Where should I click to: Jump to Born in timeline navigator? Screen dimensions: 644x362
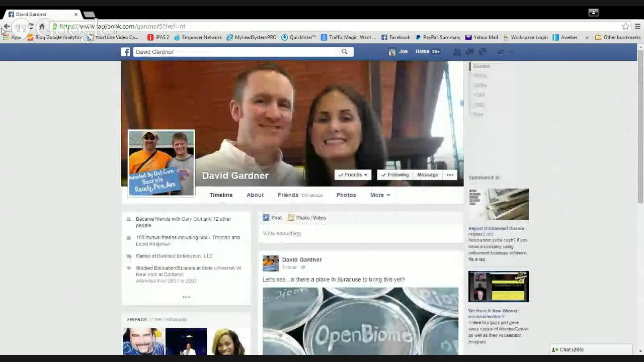tap(478, 115)
